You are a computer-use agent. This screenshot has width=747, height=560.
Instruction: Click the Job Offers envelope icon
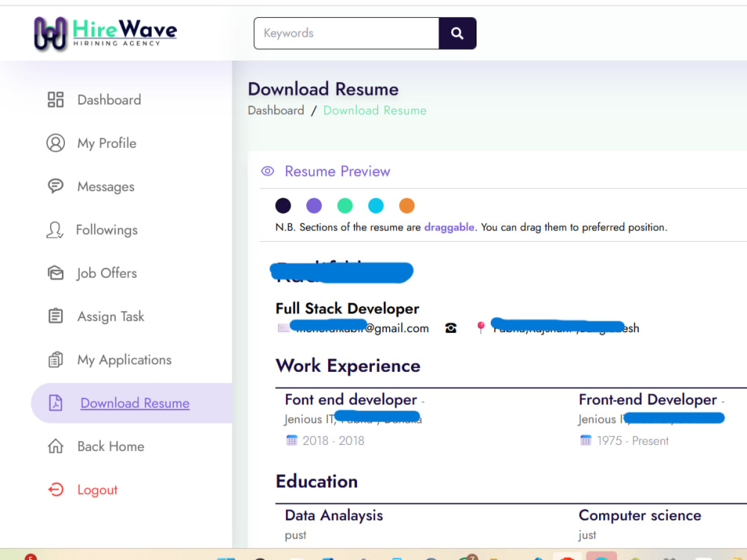[56, 273]
